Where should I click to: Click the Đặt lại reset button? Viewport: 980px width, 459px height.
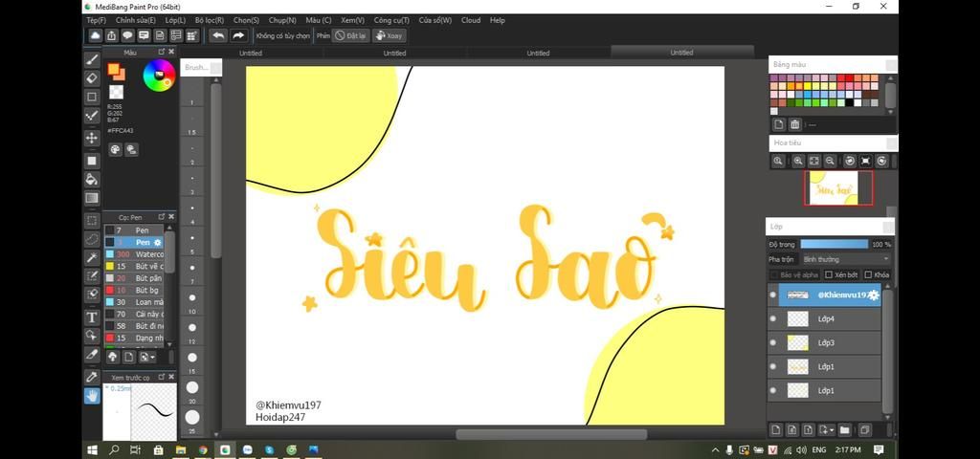coord(350,35)
